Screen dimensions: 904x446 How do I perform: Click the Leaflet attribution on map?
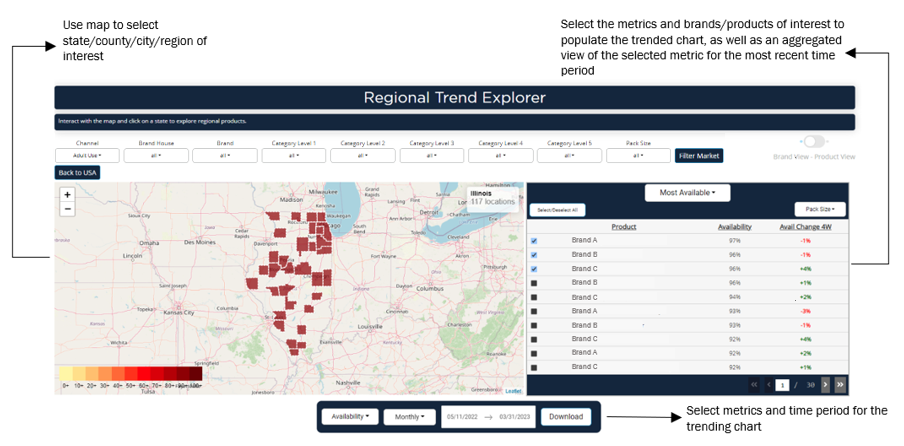513,390
